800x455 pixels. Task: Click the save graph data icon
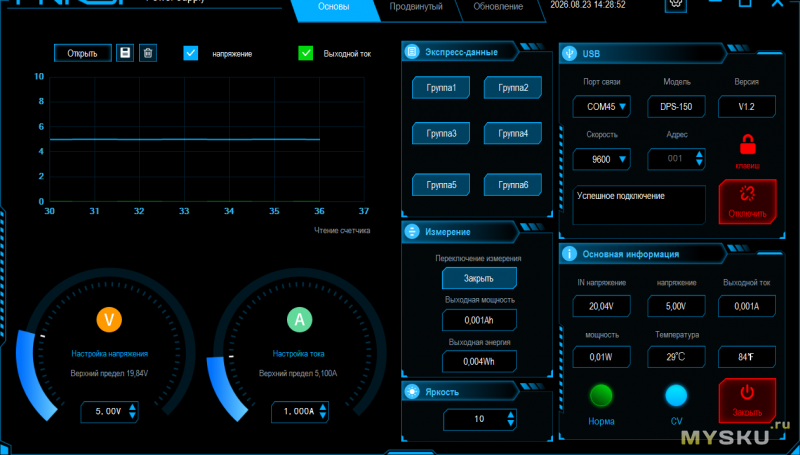click(x=125, y=53)
